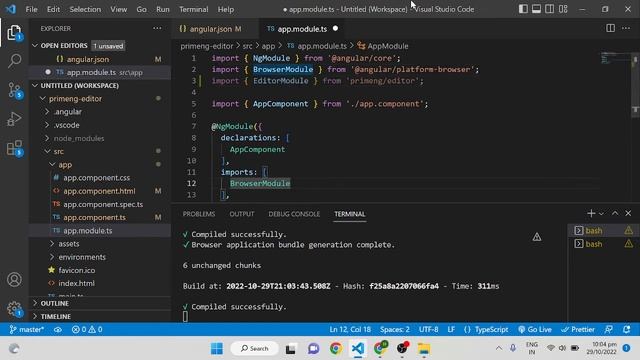
Task: Change the LF end of line sequence
Action: pos(451,329)
